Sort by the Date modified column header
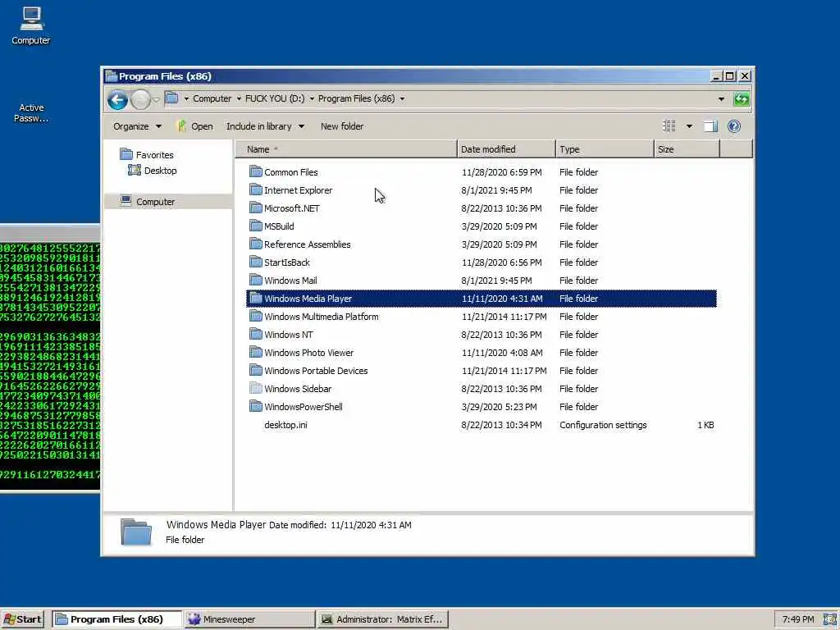This screenshot has width=840, height=630. 506,149
